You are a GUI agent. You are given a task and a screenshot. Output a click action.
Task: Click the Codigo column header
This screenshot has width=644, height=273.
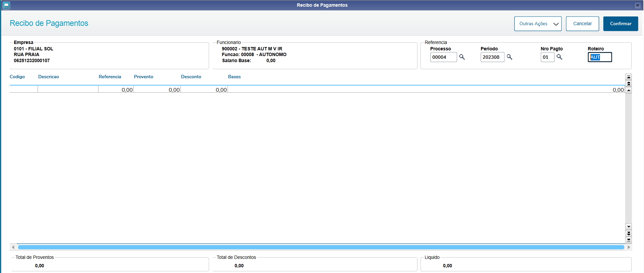[x=17, y=77]
